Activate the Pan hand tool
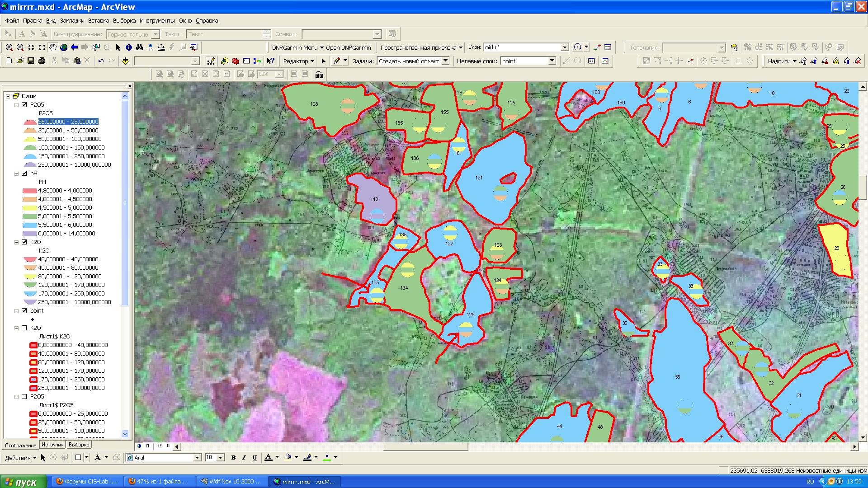The image size is (868, 488). coord(53,47)
